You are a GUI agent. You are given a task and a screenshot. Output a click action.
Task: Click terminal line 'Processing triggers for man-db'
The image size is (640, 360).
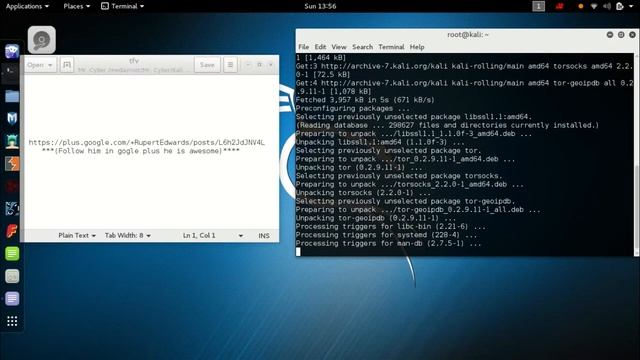pos(388,244)
